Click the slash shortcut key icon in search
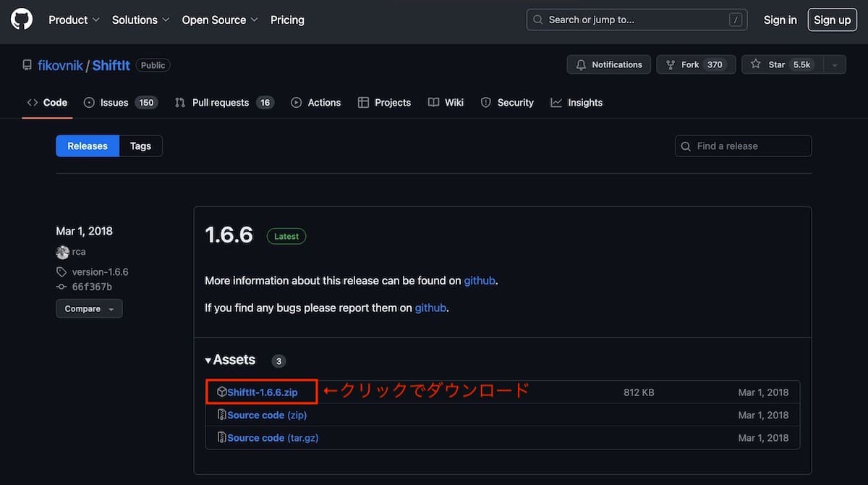Viewport: 868px width, 485px height. point(736,20)
